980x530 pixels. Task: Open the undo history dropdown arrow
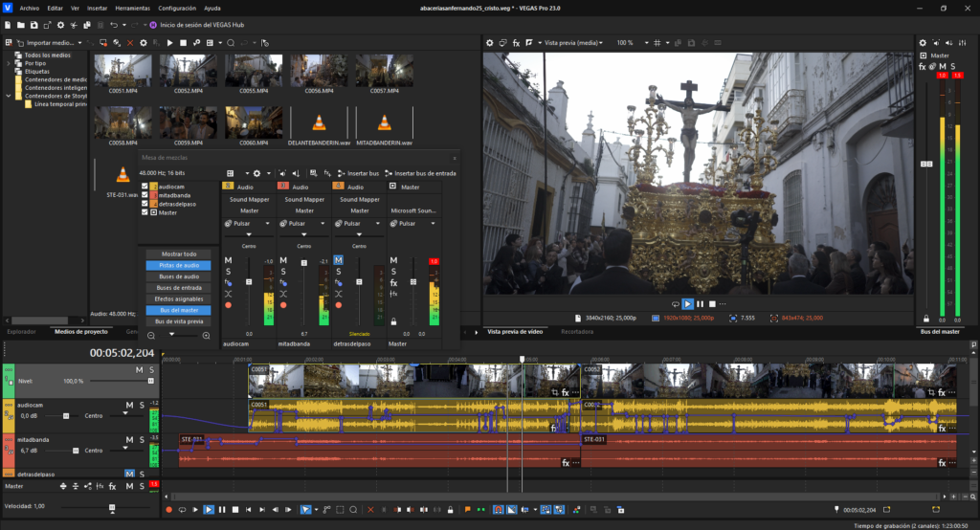click(123, 25)
